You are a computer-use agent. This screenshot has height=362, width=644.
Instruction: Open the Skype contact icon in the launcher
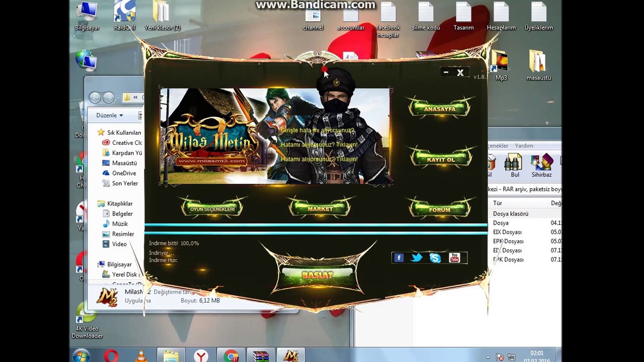435,258
